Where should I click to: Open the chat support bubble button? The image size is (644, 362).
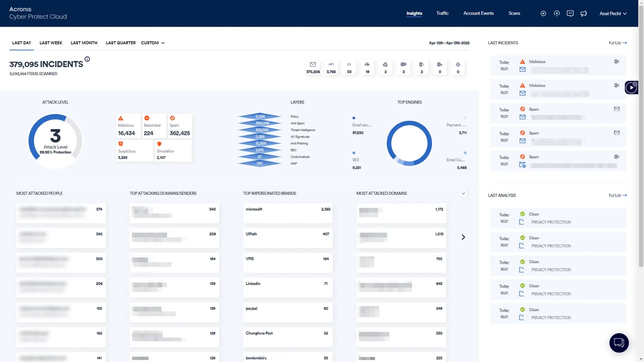(619, 343)
